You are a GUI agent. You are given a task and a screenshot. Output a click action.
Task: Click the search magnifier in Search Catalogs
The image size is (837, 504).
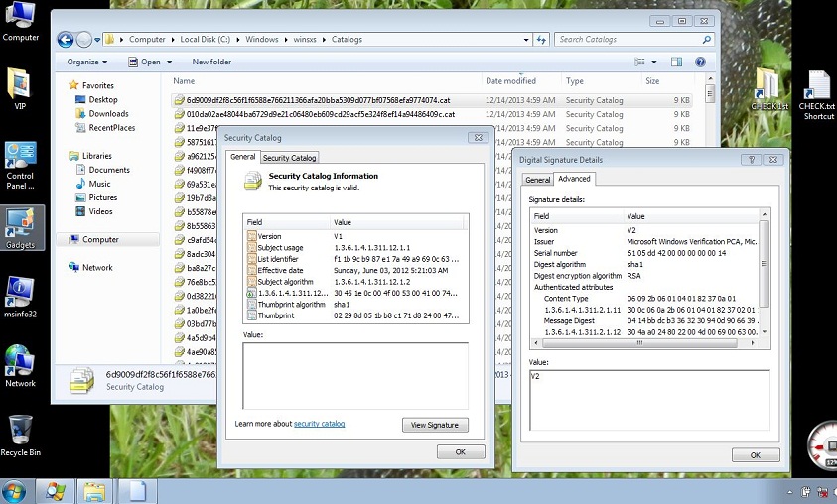tap(707, 39)
